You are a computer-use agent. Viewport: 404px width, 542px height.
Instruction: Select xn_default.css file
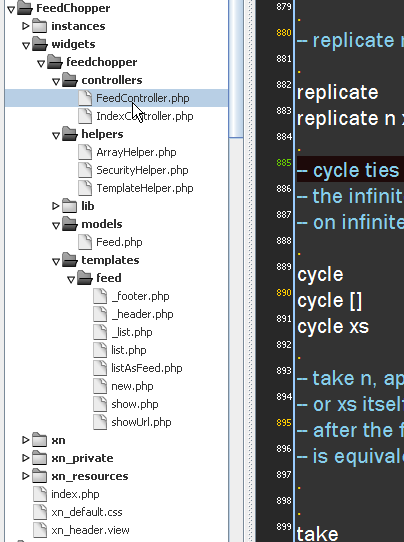click(87, 512)
